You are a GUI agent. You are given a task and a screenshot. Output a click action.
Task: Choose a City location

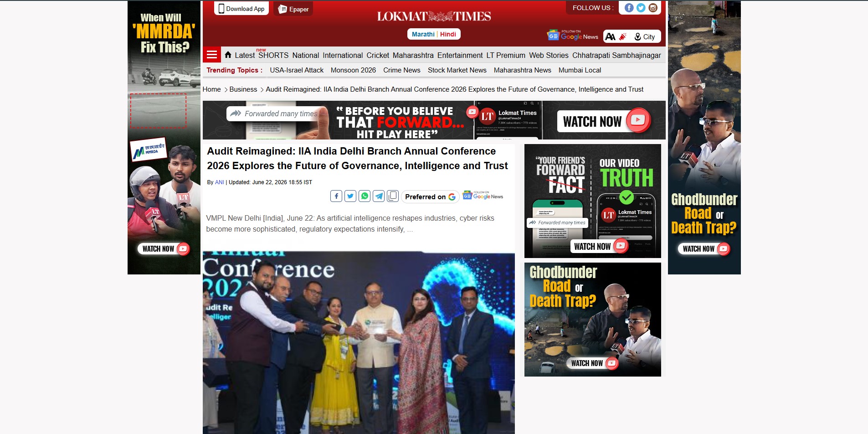click(645, 36)
